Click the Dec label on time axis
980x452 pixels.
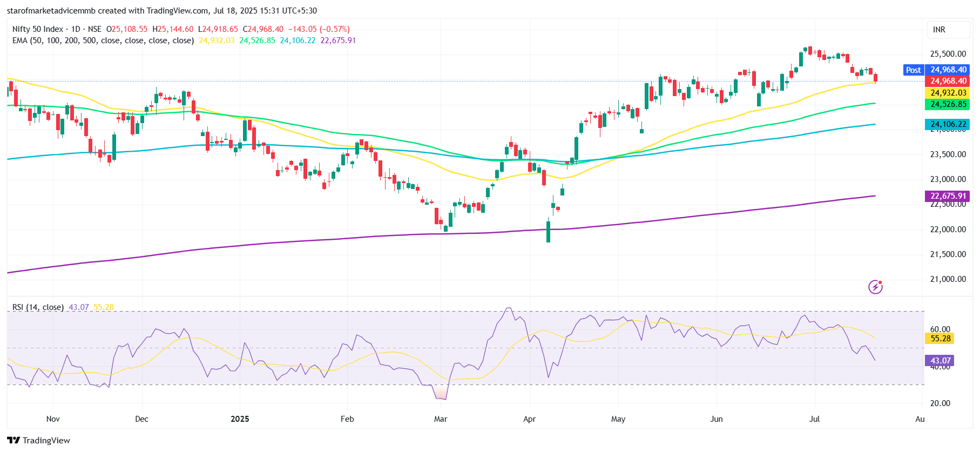(141, 419)
